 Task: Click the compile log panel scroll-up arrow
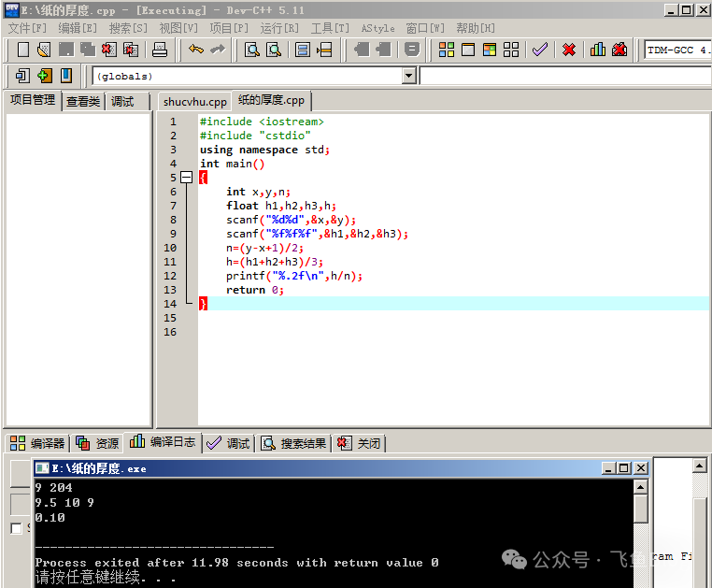click(699, 466)
